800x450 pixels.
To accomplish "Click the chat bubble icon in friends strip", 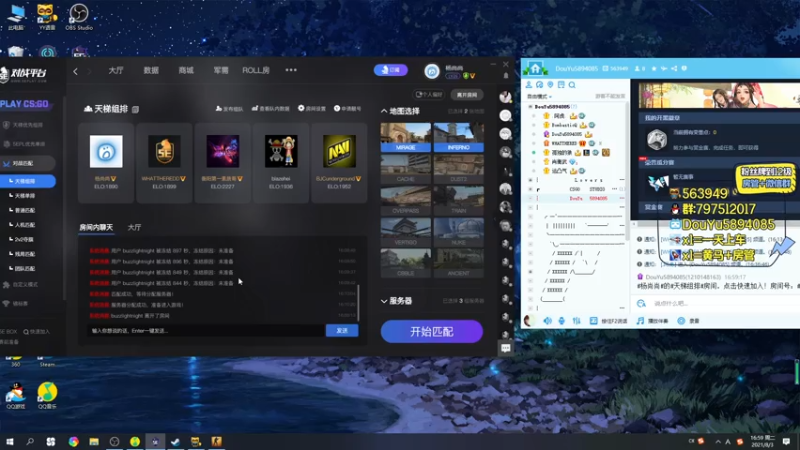I will coord(506,348).
